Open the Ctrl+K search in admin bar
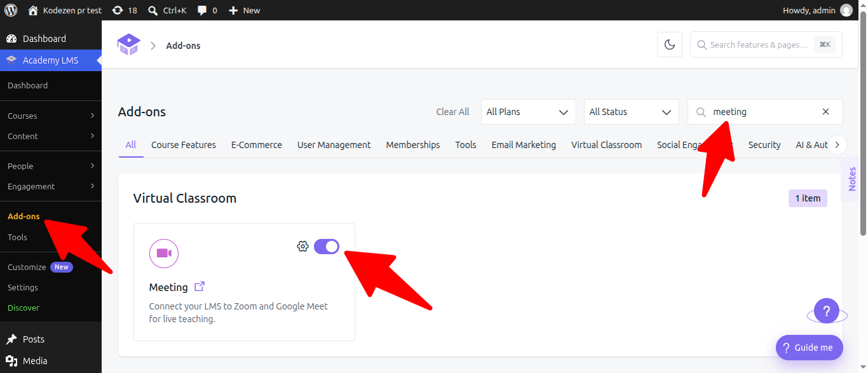The width and height of the screenshot is (868, 373). point(167,10)
